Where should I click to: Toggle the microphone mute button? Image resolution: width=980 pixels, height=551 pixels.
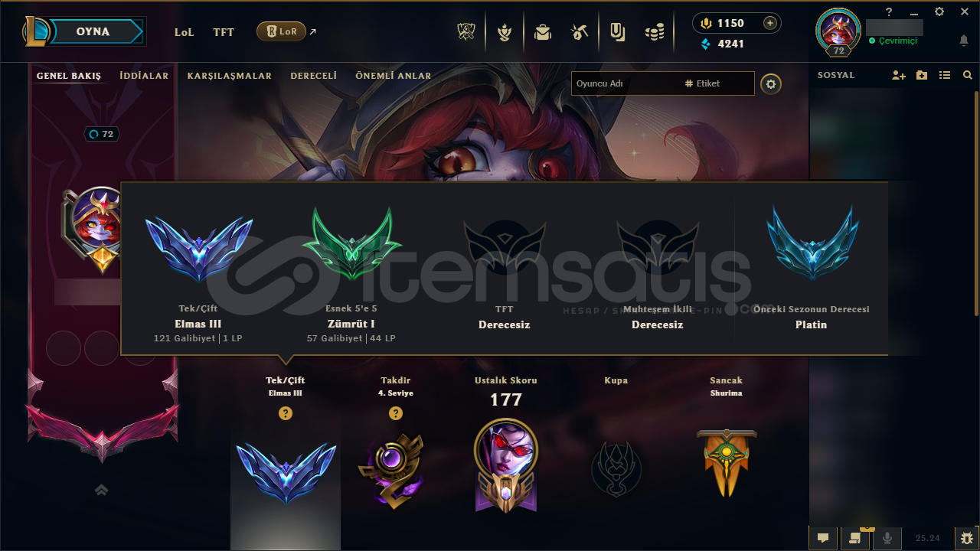(887, 538)
